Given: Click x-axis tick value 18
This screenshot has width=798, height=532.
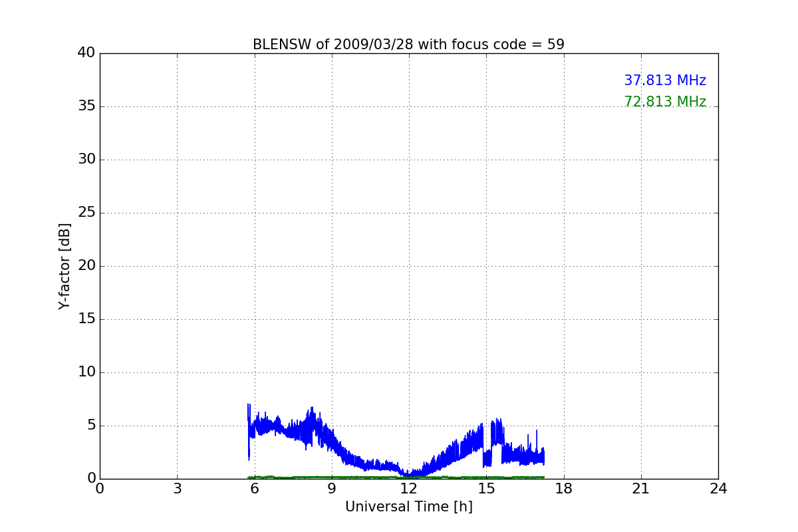Looking at the screenshot, I should (x=564, y=489).
